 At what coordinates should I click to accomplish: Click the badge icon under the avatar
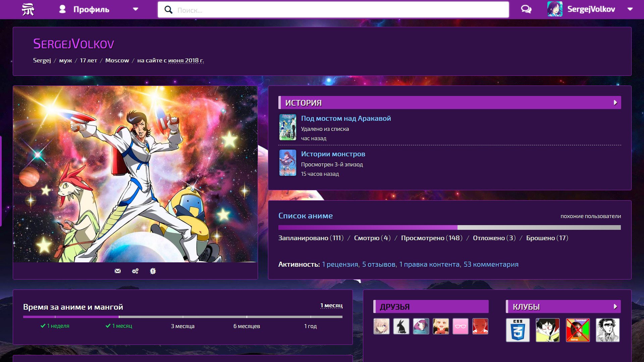click(x=153, y=271)
